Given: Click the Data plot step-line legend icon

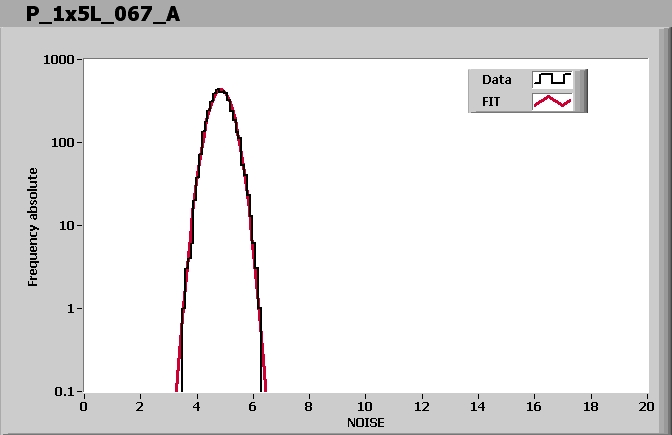Looking at the screenshot, I should (x=552, y=79).
